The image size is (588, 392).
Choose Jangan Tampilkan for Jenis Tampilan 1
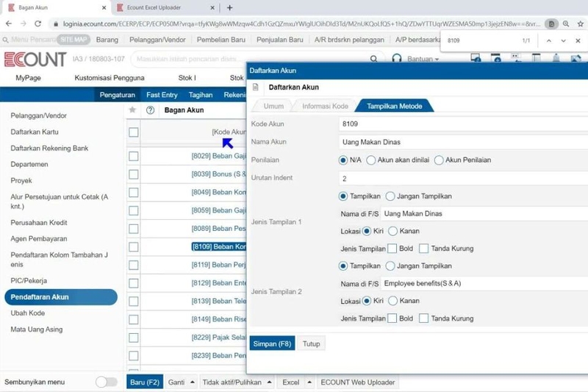point(390,196)
